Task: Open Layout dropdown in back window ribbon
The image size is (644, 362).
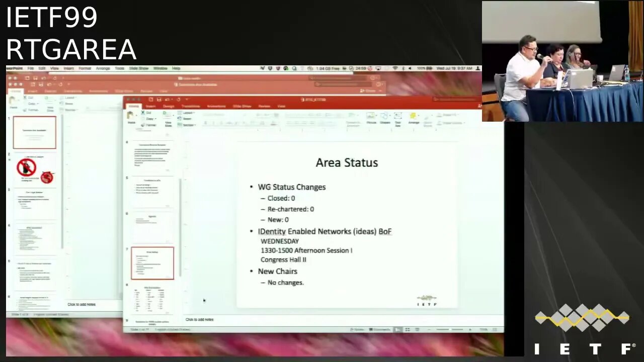Action: (69, 98)
